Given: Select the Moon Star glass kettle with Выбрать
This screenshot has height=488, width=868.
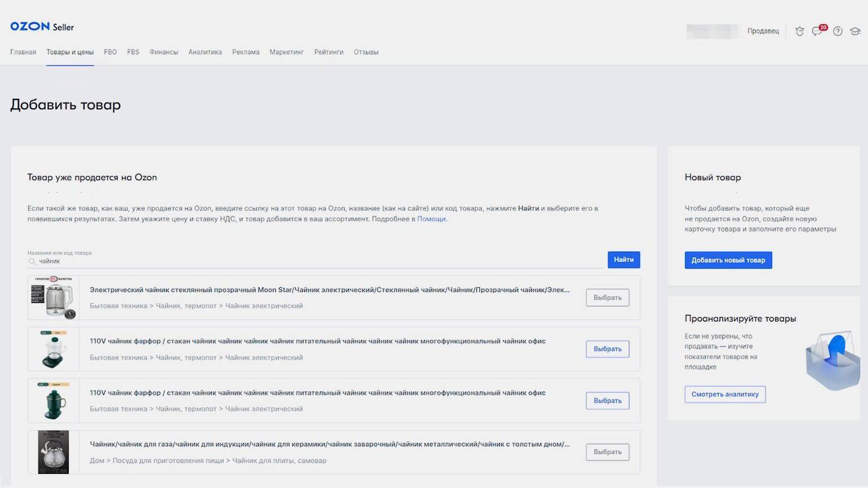Looking at the screenshot, I should coord(607,298).
